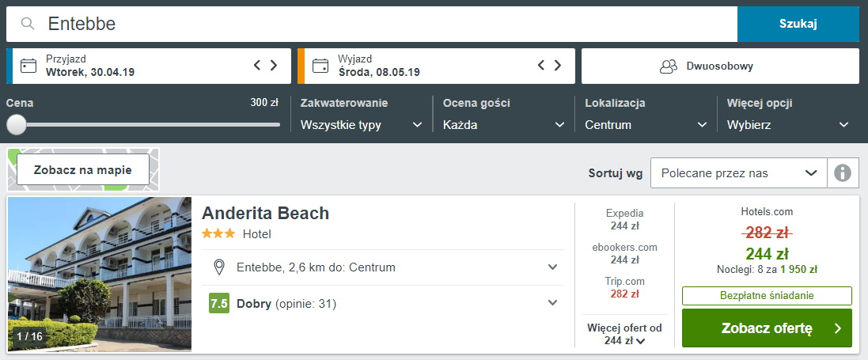Viewport: 868px width, 360px height.
Task: Go to previous check-out date arrow
Action: (x=542, y=66)
